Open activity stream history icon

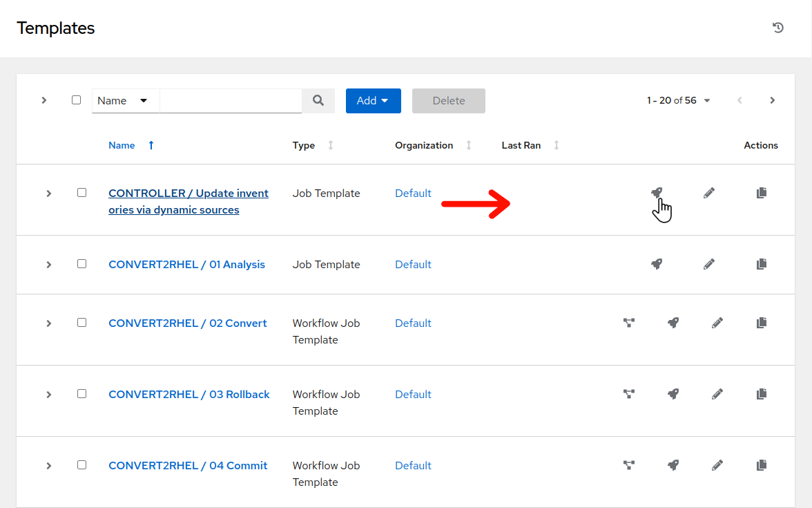(x=778, y=28)
